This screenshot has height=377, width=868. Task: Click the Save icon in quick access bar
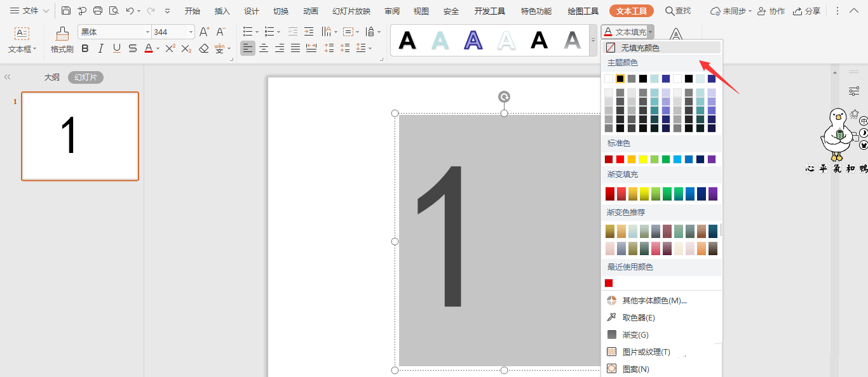tap(66, 11)
